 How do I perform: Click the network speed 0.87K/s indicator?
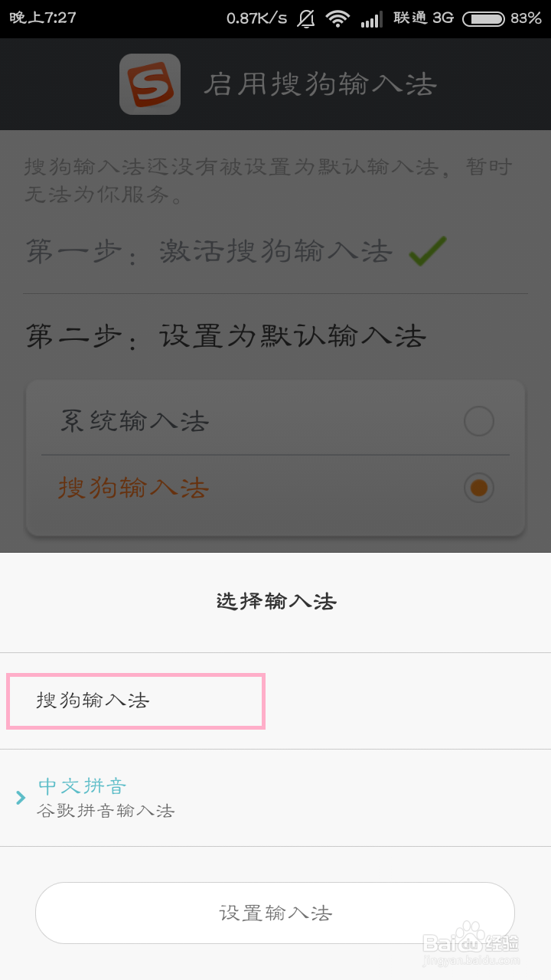(256, 19)
